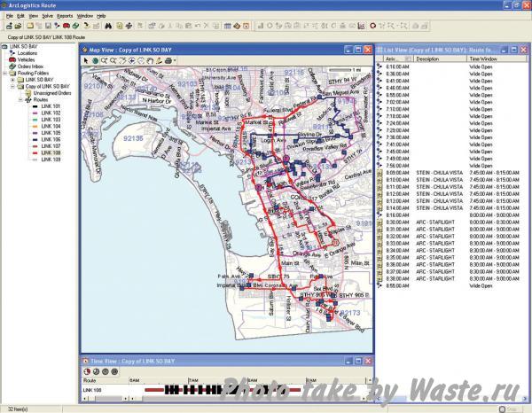Open the Solve menu

(x=48, y=16)
